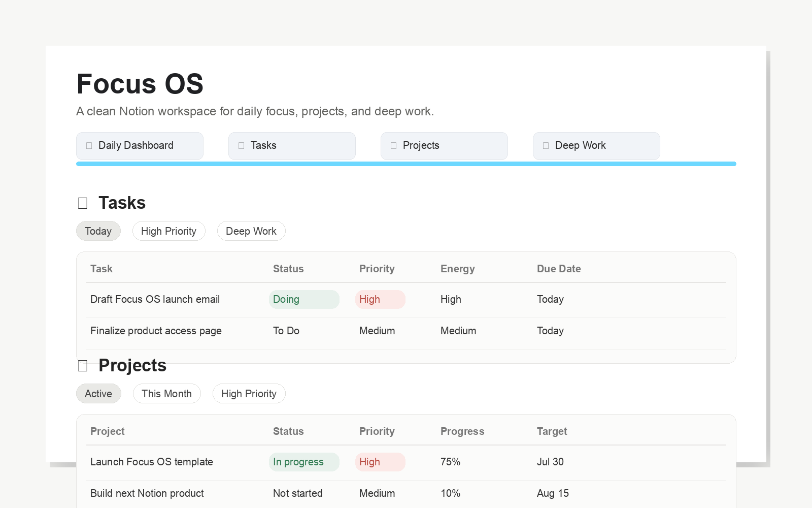The image size is (812, 508).
Task: Click Medium priority for Finalize product access page
Action: [377, 331]
